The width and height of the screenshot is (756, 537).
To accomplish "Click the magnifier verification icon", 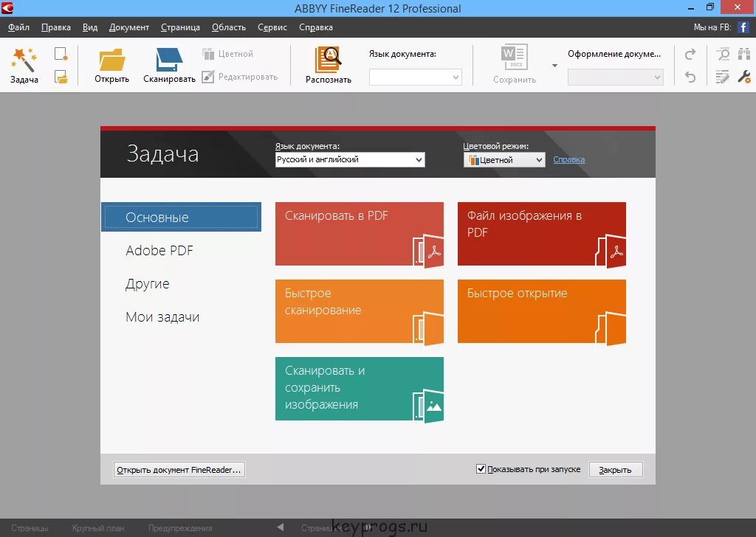I will coord(723,54).
